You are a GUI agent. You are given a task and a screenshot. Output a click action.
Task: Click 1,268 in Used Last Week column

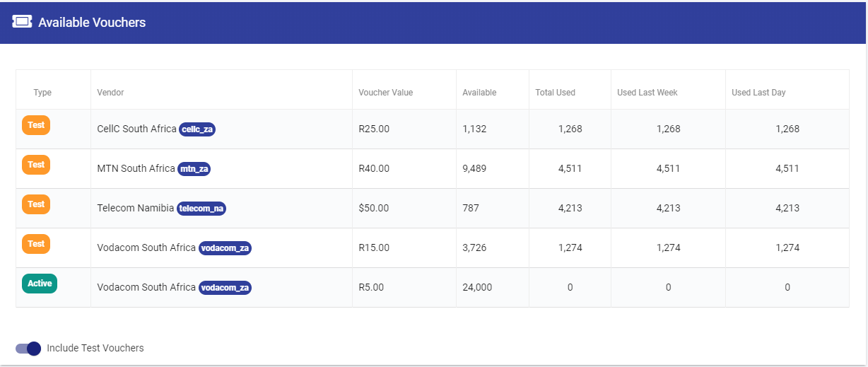(x=668, y=129)
